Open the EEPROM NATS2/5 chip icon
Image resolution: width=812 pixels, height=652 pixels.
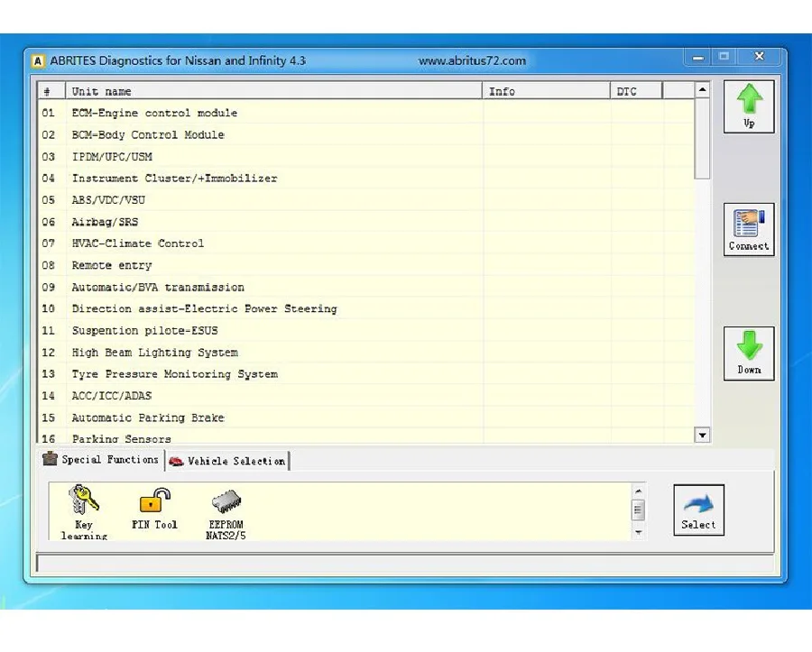(226, 514)
